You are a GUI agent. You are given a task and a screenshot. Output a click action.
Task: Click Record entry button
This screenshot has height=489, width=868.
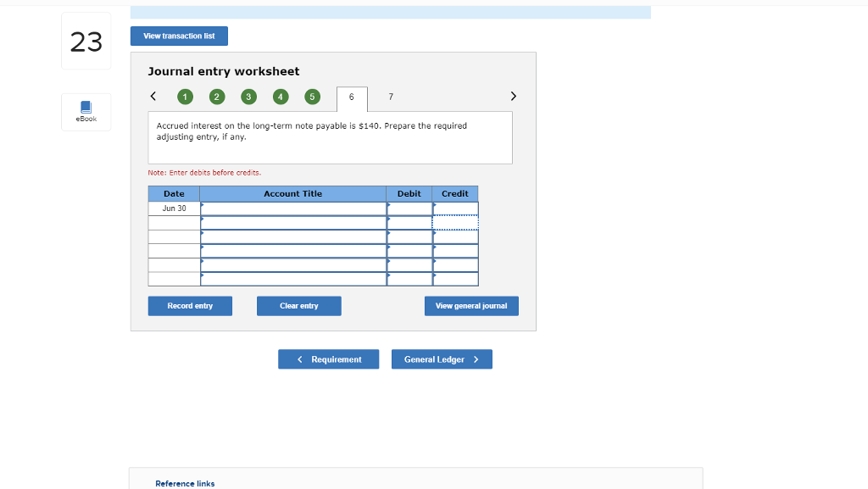[x=190, y=306]
